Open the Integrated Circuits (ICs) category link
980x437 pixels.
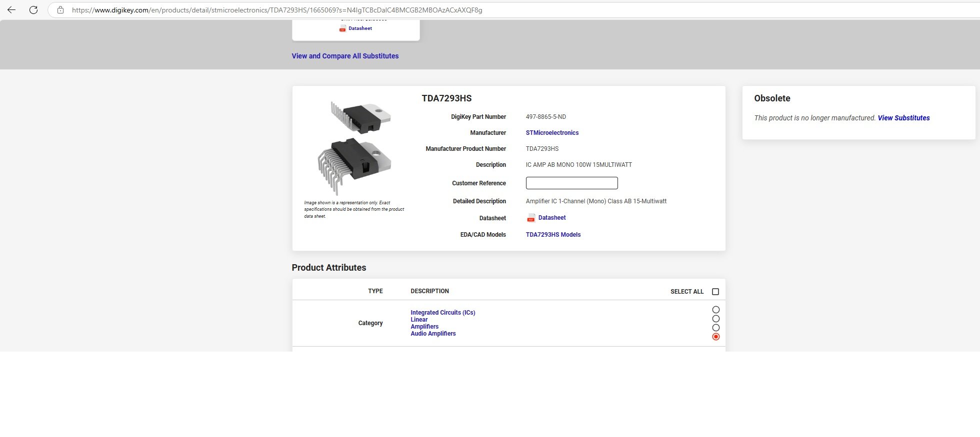pyautogui.click(x=443, y=313)
